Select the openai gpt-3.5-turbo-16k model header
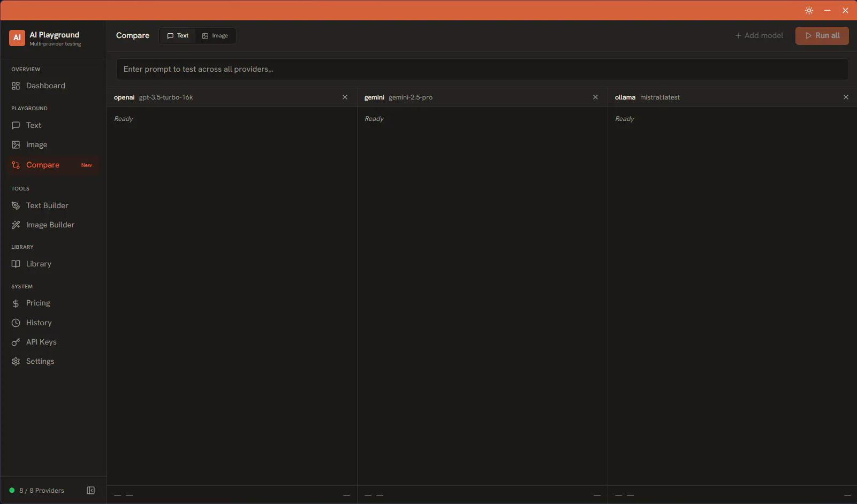The image size is (857, 504). tap(153, 97)
